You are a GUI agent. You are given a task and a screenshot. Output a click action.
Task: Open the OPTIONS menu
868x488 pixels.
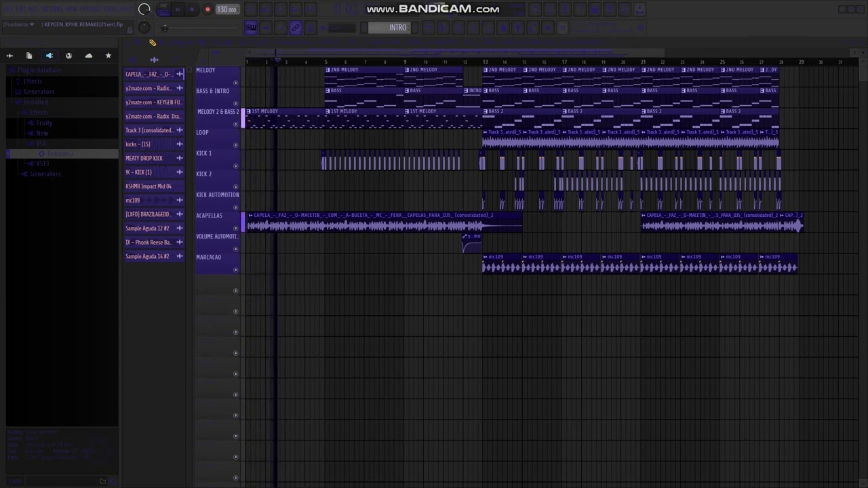92,9
